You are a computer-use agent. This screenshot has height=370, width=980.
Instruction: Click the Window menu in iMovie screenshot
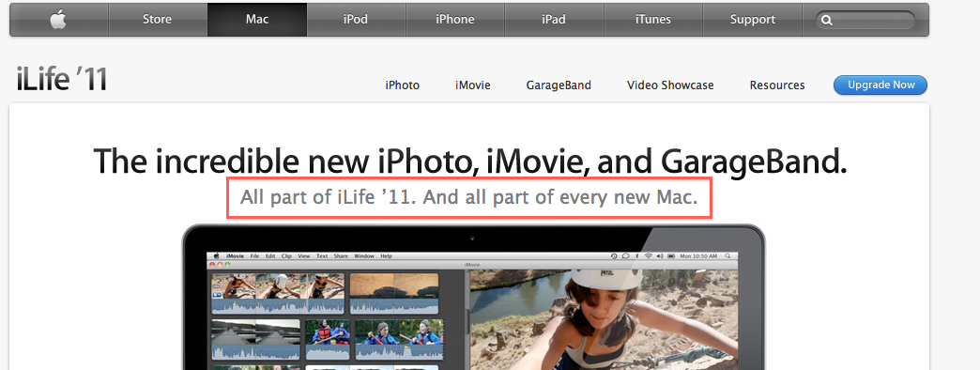[x=364, y=256]
